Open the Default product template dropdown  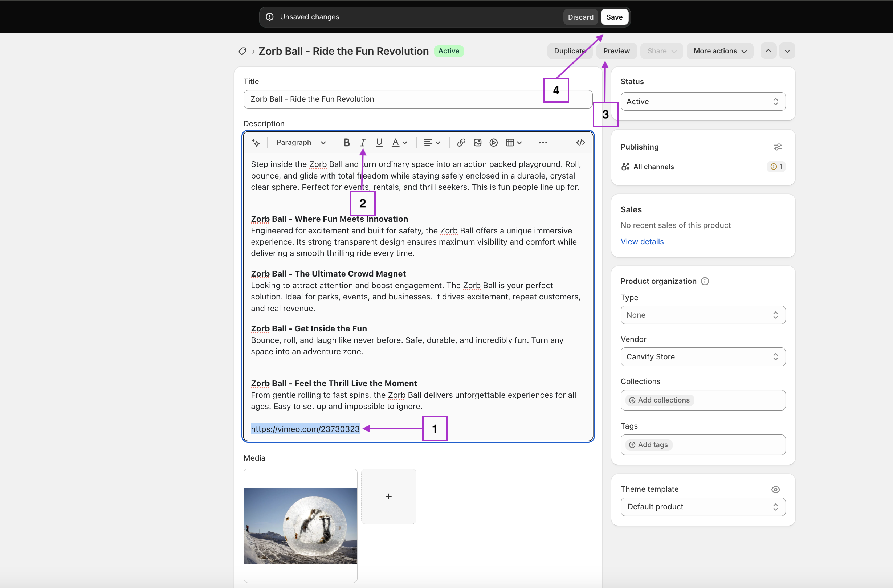point(703,507)
